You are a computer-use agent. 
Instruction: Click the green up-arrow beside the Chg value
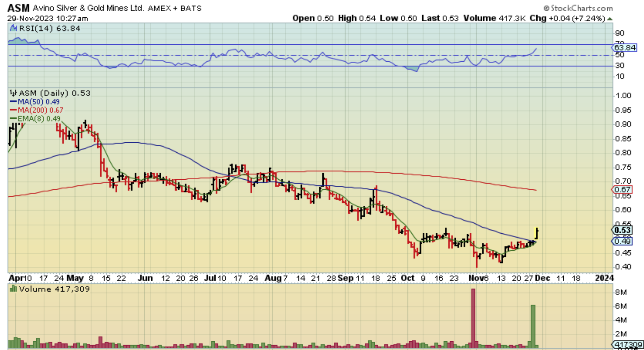pyautogui.click(x=610, y=19)
